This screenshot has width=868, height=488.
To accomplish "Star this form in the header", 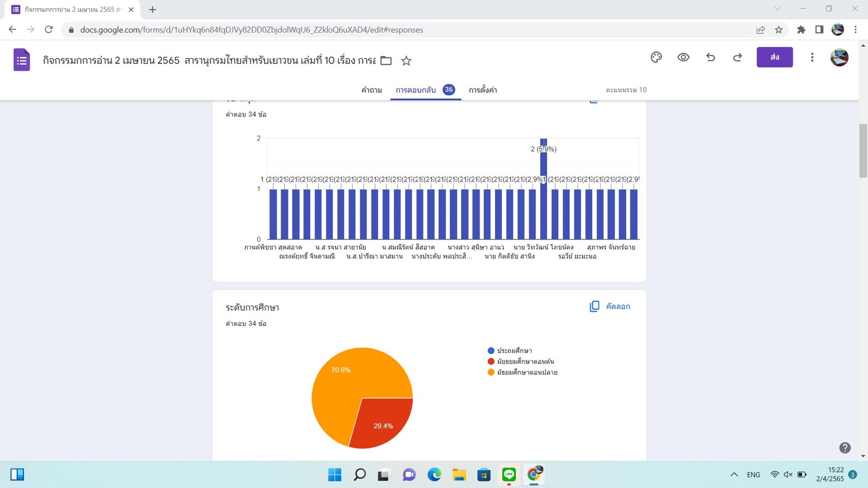I will click(x=406, y=61).
